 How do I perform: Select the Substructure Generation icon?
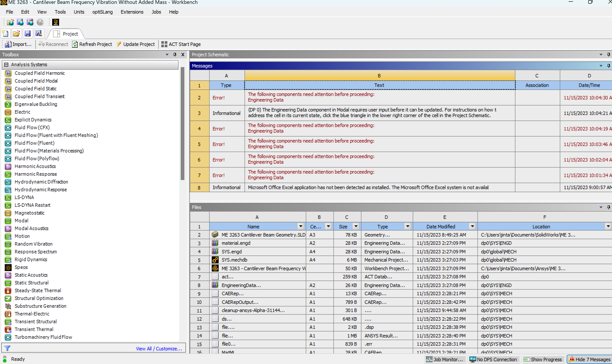pyautogui.click(x=8, y=306)
